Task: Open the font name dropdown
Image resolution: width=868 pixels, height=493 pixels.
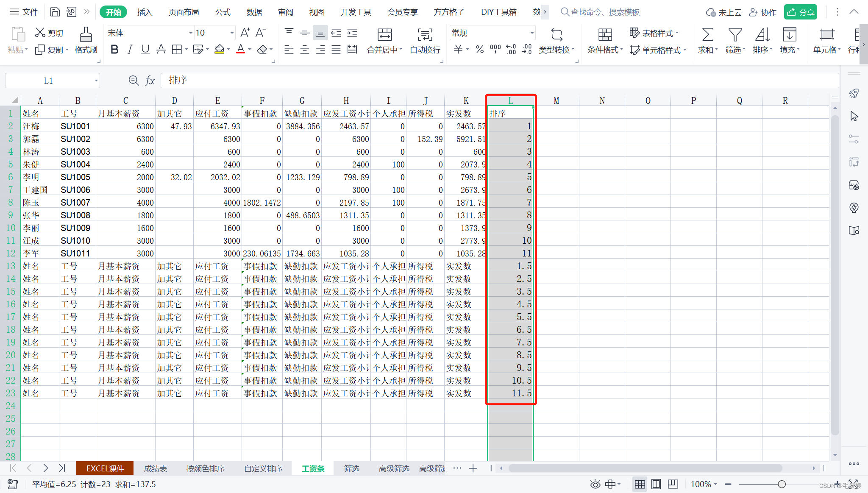Action: pos(190,33)
